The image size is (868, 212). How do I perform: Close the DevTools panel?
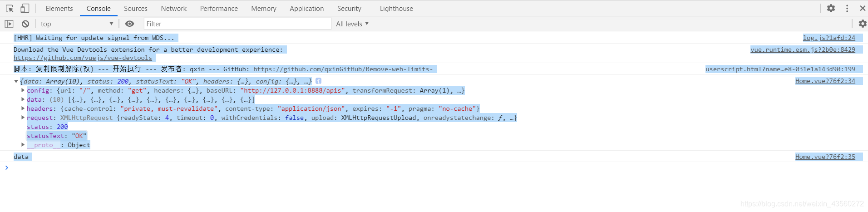(x=863, y=8)
